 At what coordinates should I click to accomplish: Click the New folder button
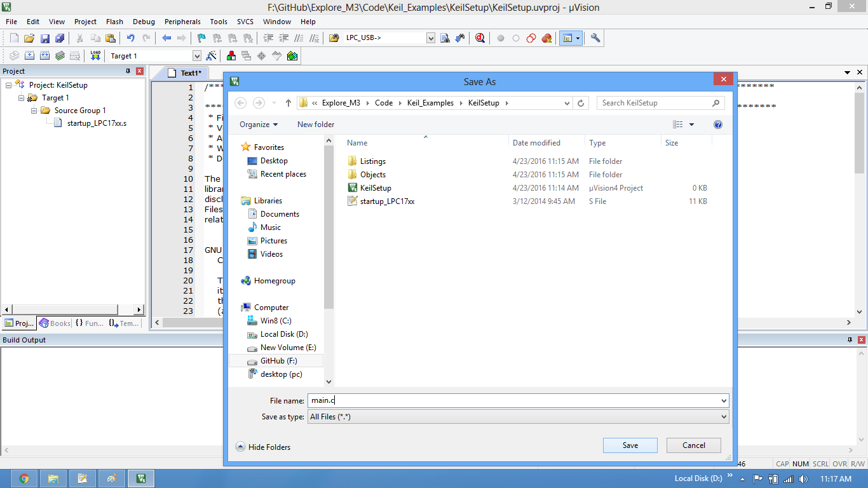pyautogui.click(x=316, y=125)
